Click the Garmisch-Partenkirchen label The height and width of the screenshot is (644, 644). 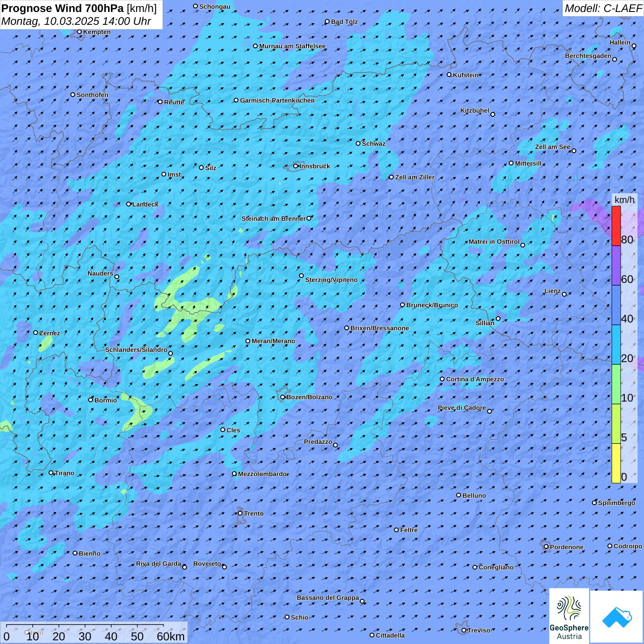click(277, 100)
